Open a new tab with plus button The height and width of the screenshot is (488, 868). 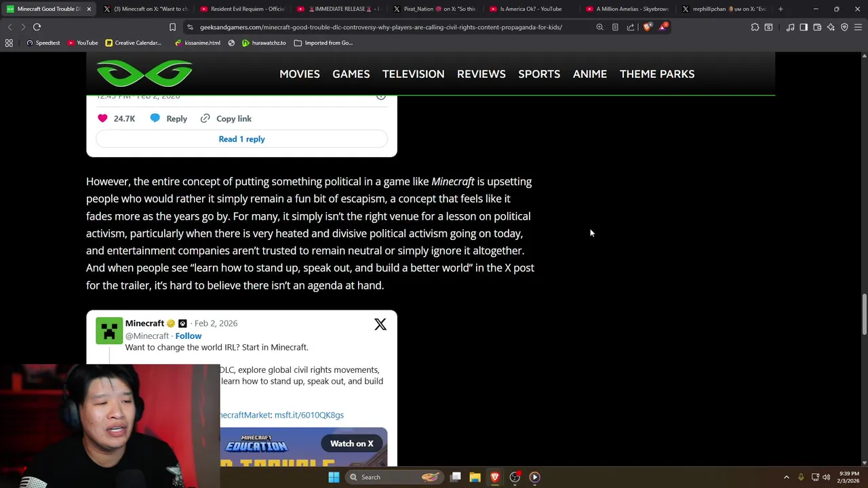pos(781,9)
